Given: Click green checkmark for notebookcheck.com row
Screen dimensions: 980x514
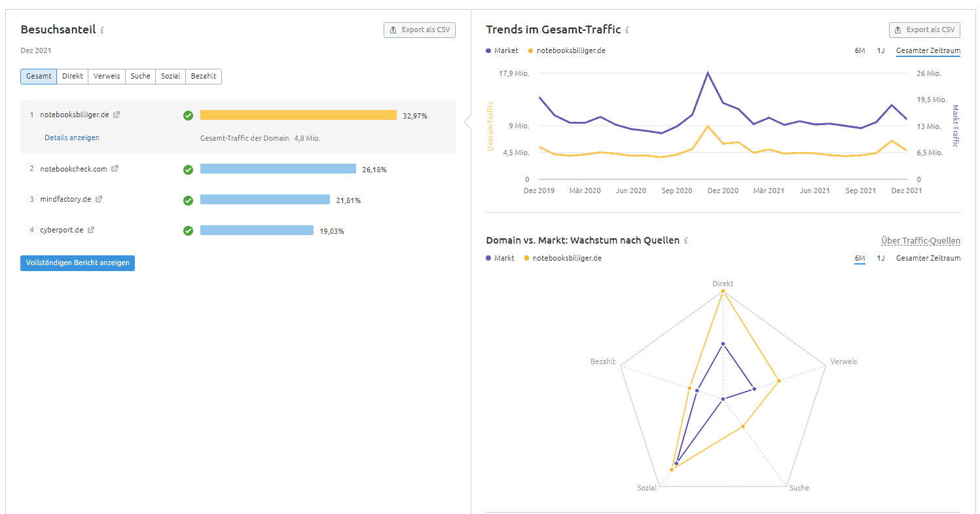Looking at the screenshot, I should 188,170.
